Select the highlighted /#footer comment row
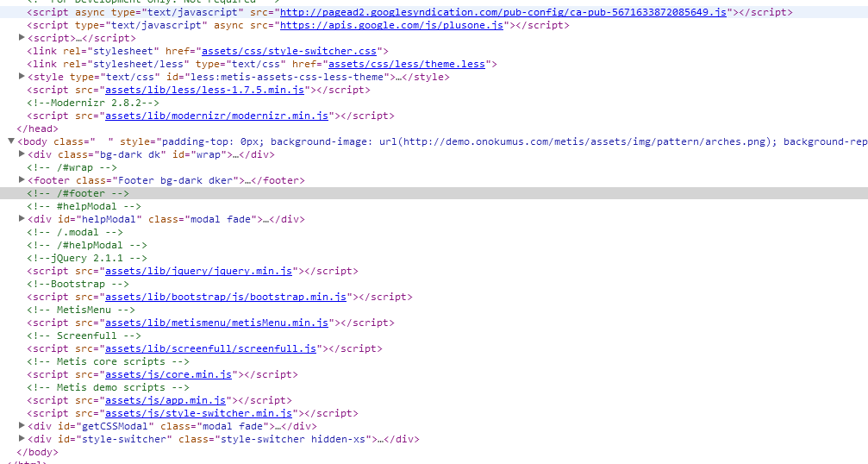The image size is (868, 464). pyautogui.click(x=434, y=193)
